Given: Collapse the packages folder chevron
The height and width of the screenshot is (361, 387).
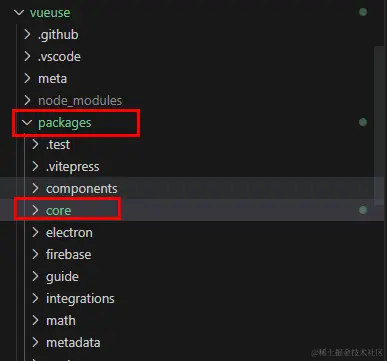Looking at the screenshot, I should click(x=27, y=123).
